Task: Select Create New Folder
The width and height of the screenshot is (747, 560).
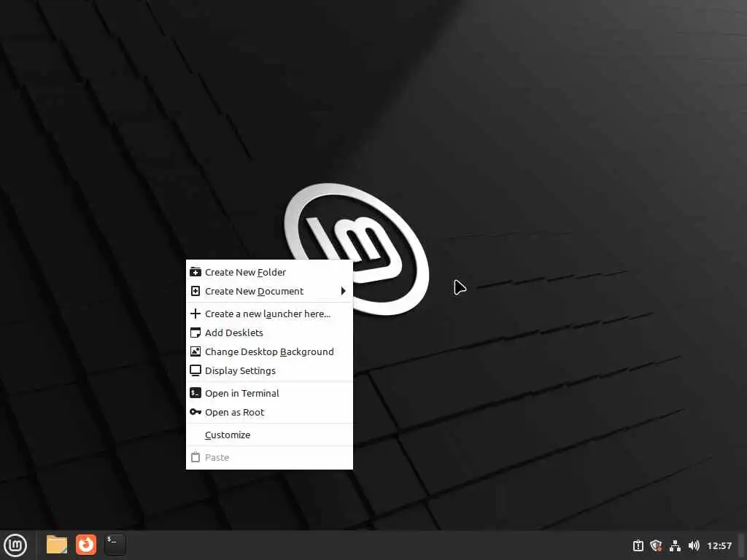Action: click(x=269, y=273)
